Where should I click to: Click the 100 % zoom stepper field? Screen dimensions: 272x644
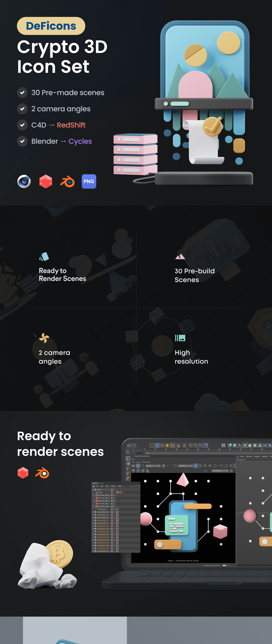coord(207,471)
